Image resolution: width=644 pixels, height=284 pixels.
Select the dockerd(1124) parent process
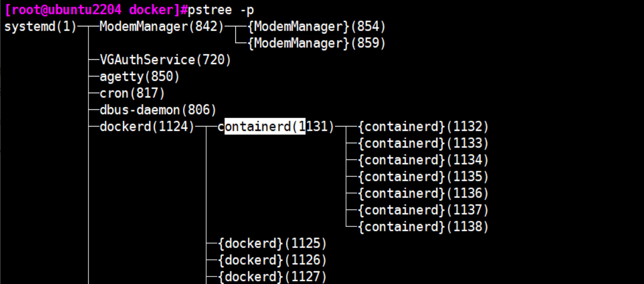pos(147,127)
